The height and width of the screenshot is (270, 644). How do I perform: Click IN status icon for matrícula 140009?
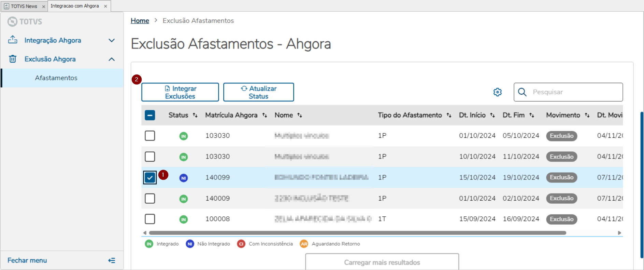(x=184, y=199)
